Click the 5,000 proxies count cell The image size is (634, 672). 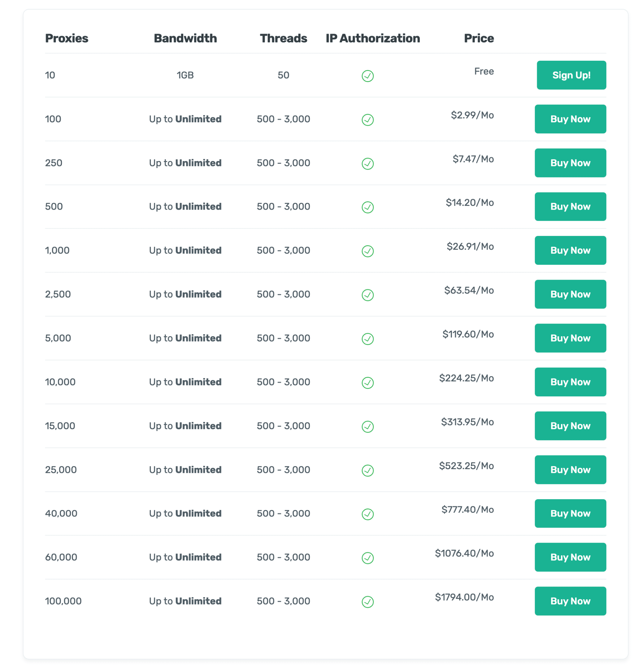click(58, 338)
